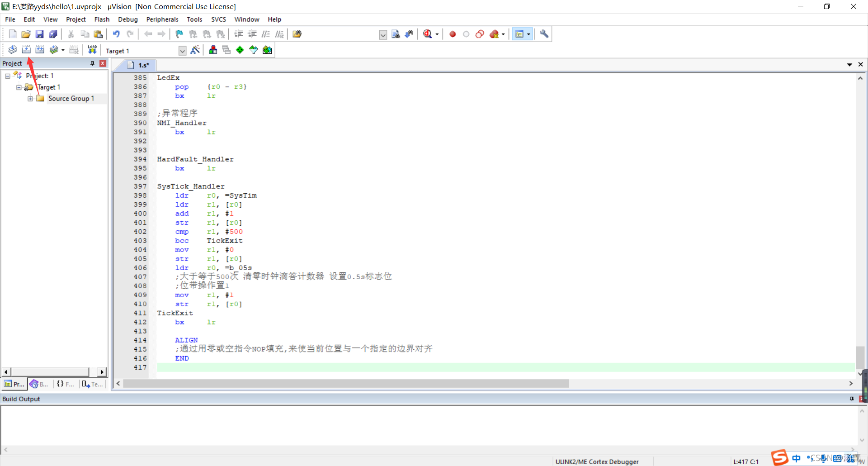Comment out the selected lines

(x=266, y=34)
